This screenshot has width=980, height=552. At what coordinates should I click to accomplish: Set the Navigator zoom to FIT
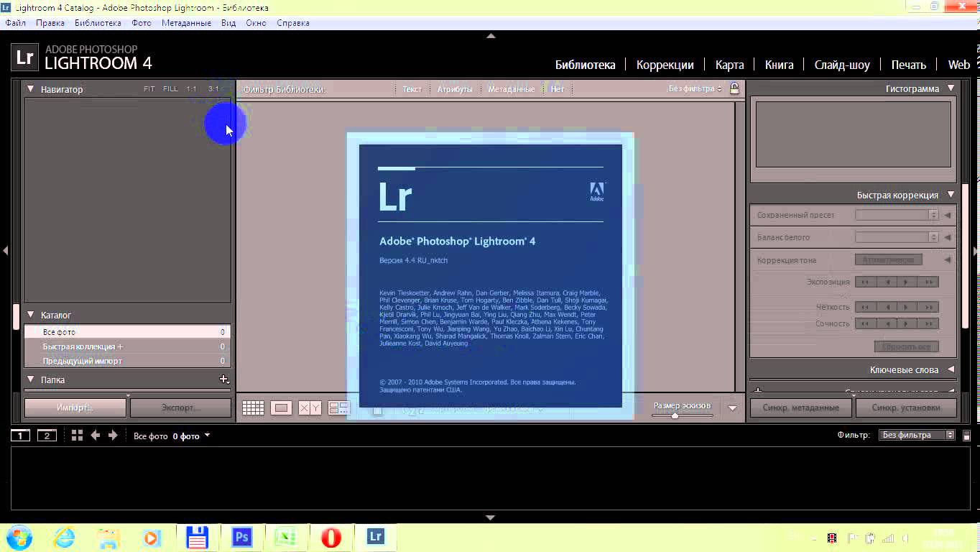point(149,89)
